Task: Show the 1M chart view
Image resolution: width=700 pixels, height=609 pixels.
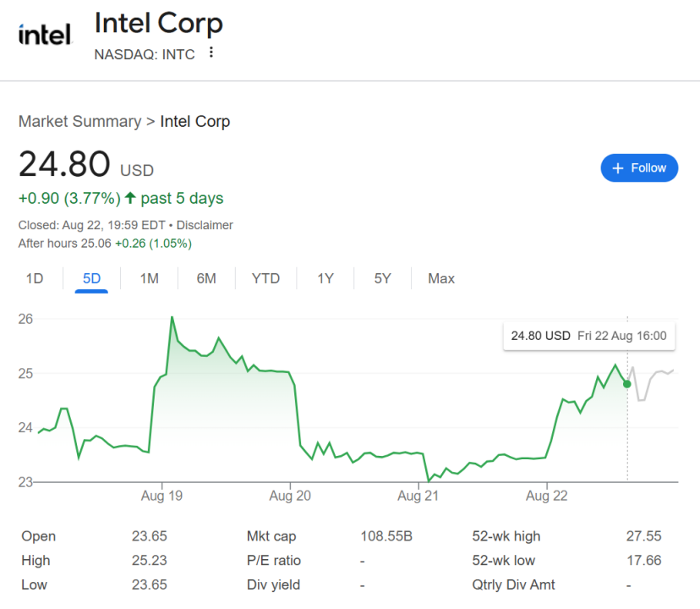Action: pos(149,278)
